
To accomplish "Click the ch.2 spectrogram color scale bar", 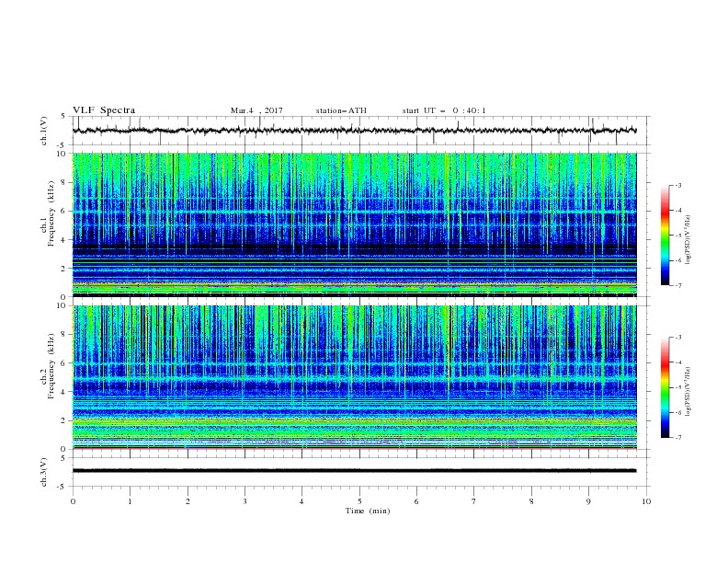I will pyautogui.click(x=665, y=387).
